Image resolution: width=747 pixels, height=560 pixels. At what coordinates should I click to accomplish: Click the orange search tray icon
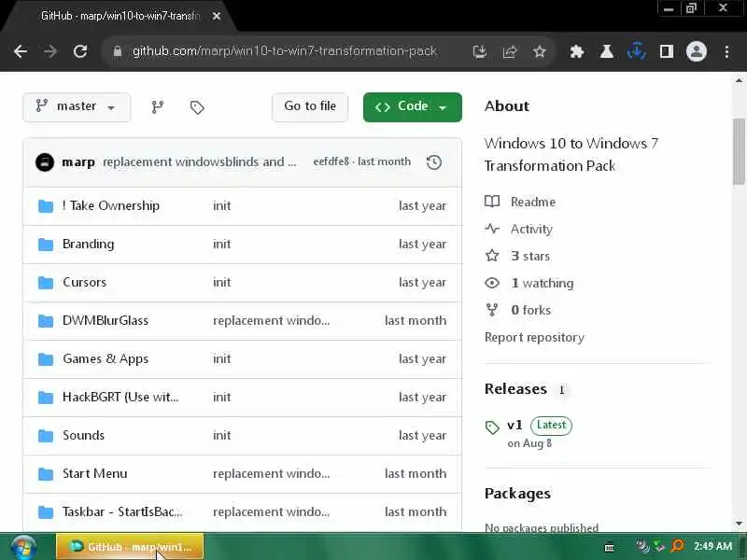click(x=677, y=546)
